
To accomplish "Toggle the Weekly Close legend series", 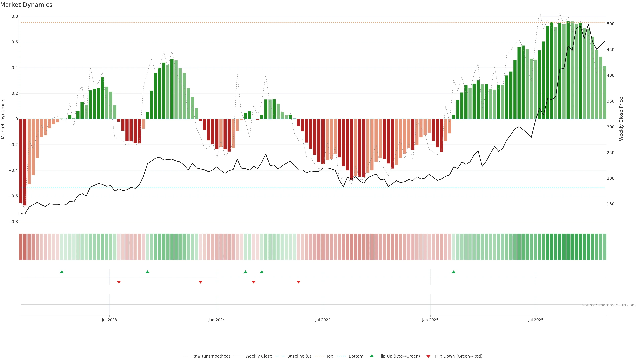I will pos(258,356).
